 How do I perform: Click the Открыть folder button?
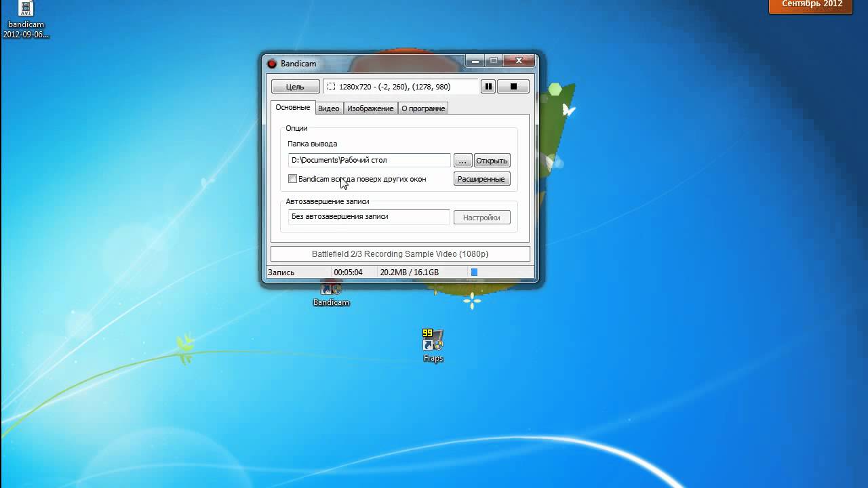[x=492, y=161]
